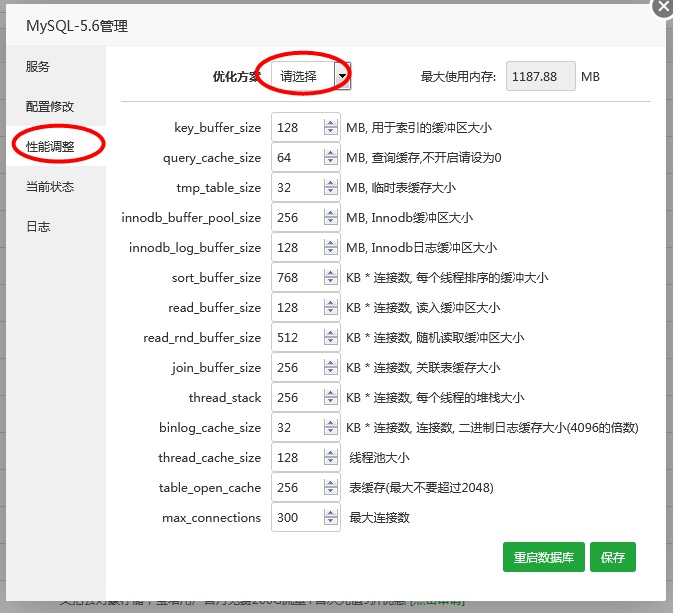Image resolution: width=673 pixels, height=613 pixels.
Task: Increase innodb_log_buffer_size with up arrow
Action: [x=330, y=243]
